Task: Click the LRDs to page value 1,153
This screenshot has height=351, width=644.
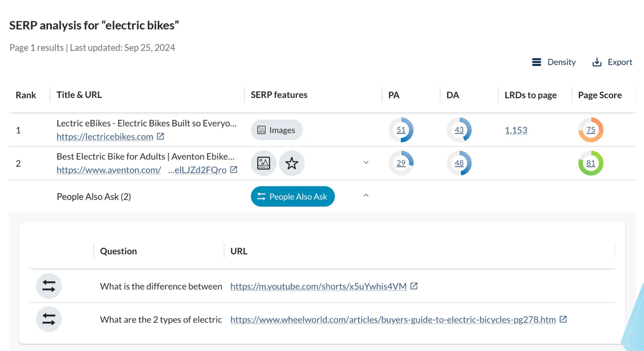Action: click(516, 130)
